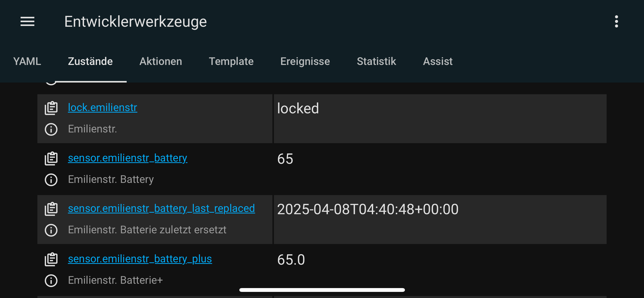Copy the sensor.emilienstr_battery entity ID

click(x=51, y=158)
